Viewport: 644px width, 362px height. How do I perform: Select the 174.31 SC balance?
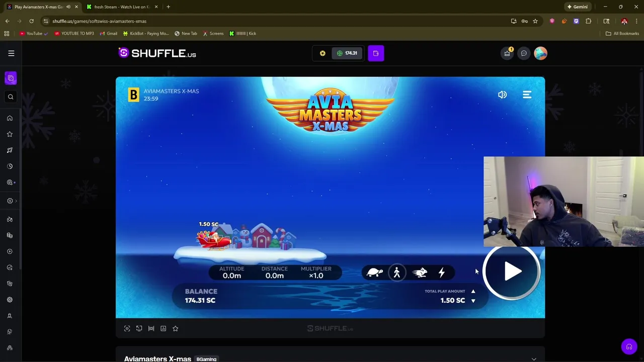347,53
